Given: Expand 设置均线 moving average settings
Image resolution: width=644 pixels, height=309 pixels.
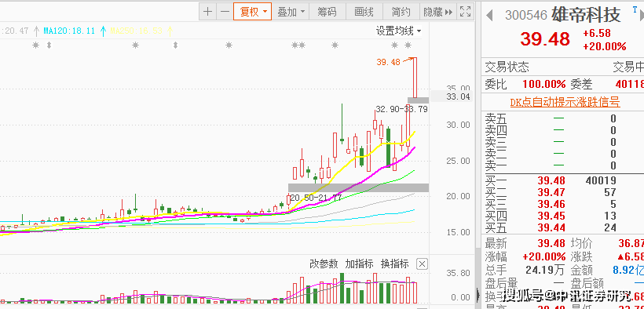Looking at the screenshot, I should [399, 31].
